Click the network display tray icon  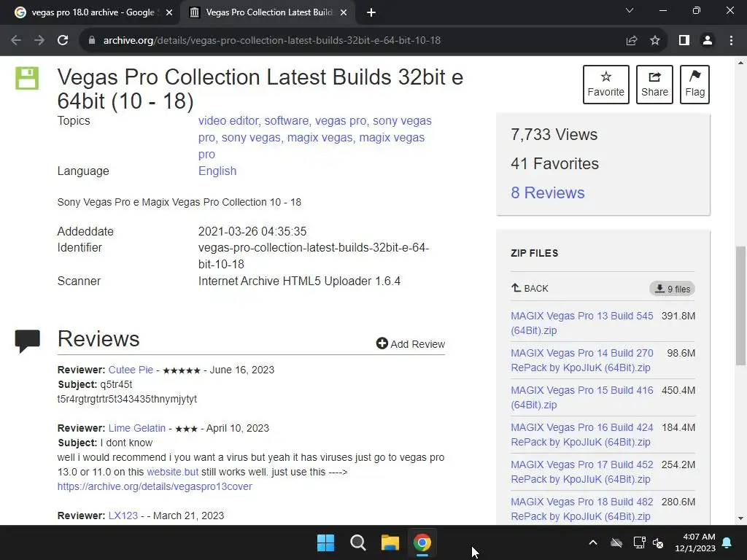[639, 542]
